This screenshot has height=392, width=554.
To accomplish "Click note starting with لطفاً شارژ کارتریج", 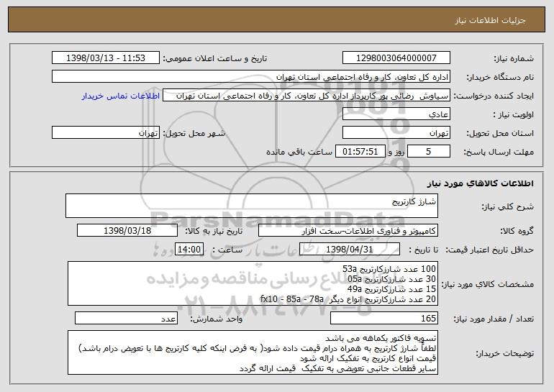I will pyautogui.click(x=258, y=348).
